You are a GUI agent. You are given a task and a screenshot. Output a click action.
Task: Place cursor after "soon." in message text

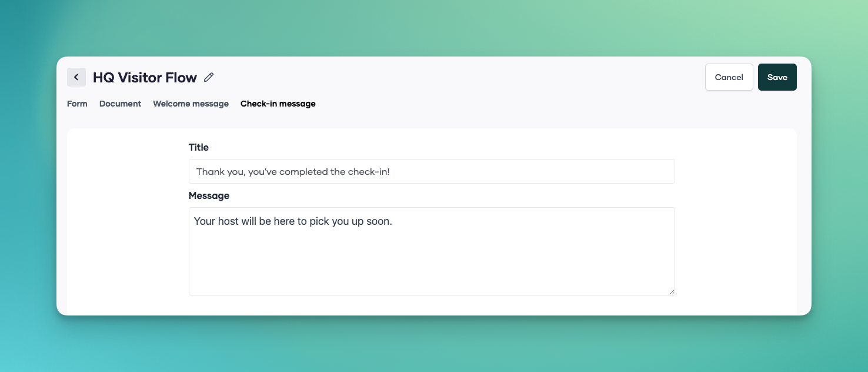coord(393,222)
